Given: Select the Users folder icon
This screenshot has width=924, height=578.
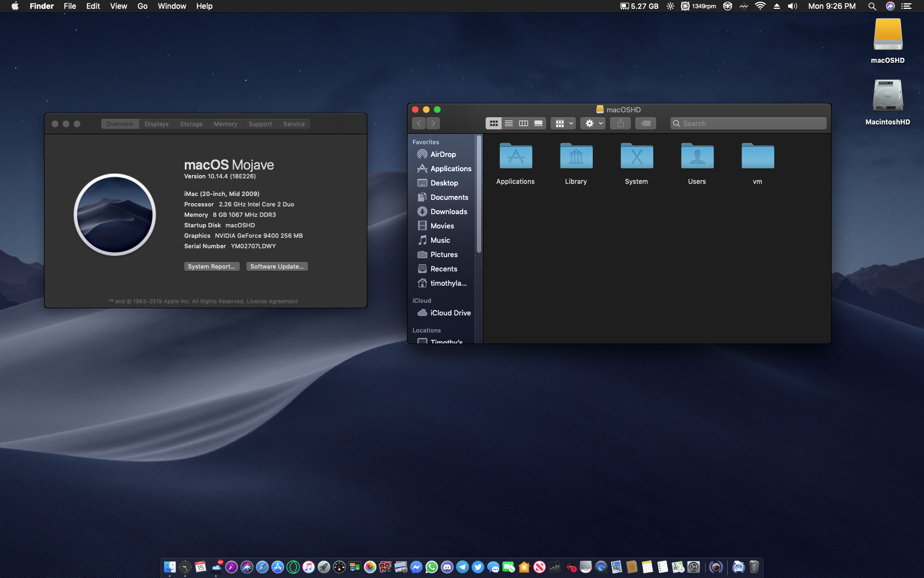Looking at the screenshot, I should (697, 156).
